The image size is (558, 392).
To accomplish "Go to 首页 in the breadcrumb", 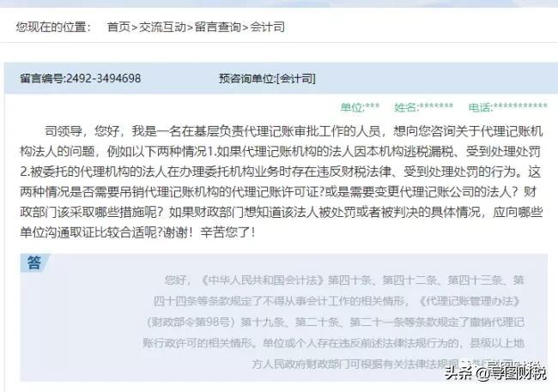I will 118,27.
